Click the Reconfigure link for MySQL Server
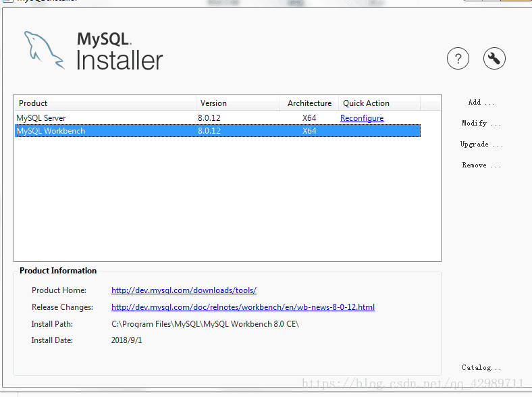Screen dimensions: 532x397 (362, 118)
